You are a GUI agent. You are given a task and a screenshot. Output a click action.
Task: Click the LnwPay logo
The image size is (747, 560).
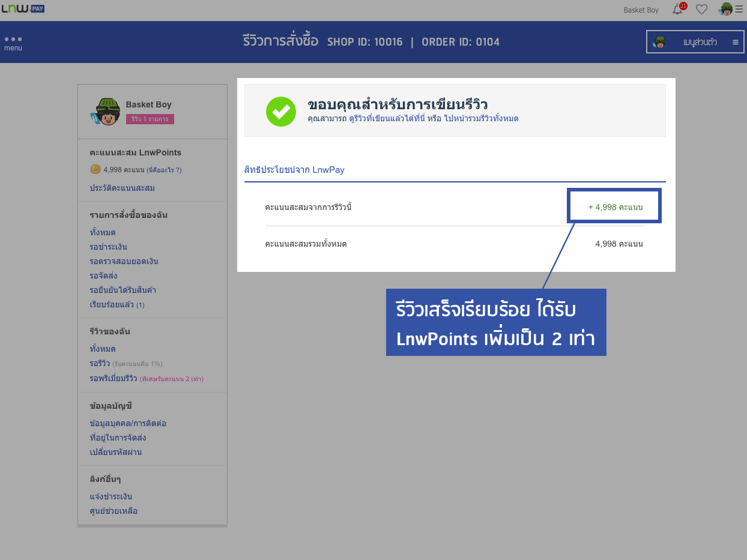click(23, 8)
